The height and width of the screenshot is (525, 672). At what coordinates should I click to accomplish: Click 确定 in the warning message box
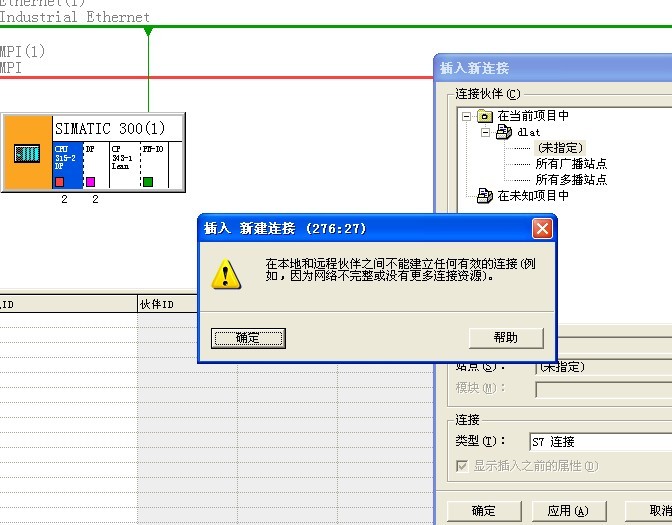(248, 338)
